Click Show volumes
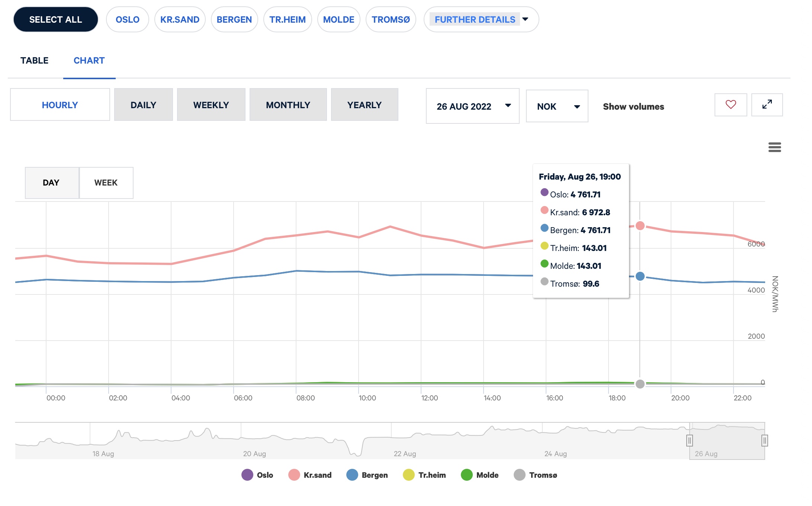This screenshot has width=812, height=506. [x=633, y=107]
